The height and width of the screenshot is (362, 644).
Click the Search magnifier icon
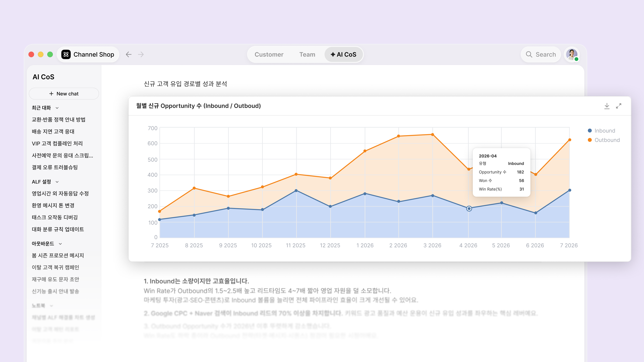[x=529, y=55]
